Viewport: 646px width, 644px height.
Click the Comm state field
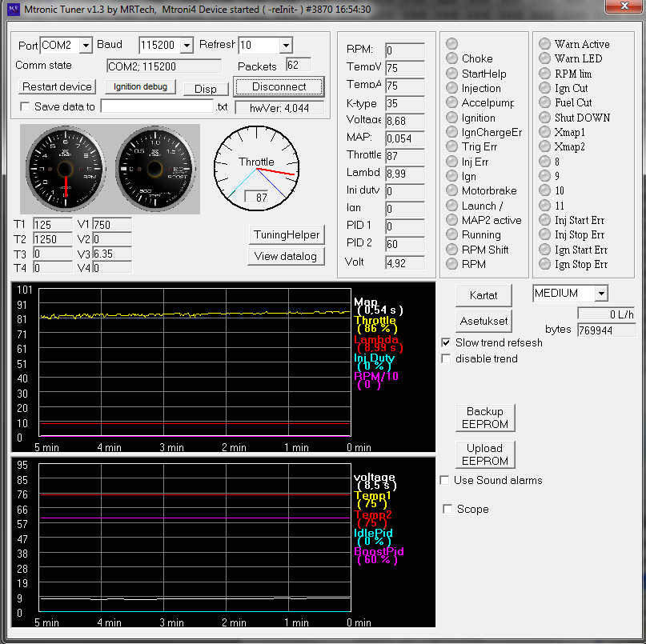164,66
